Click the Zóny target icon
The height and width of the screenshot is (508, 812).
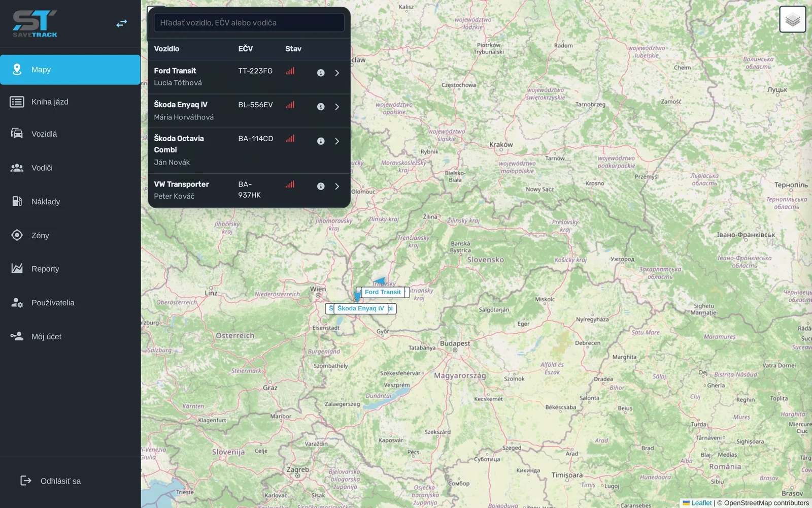tap(17, 235)
